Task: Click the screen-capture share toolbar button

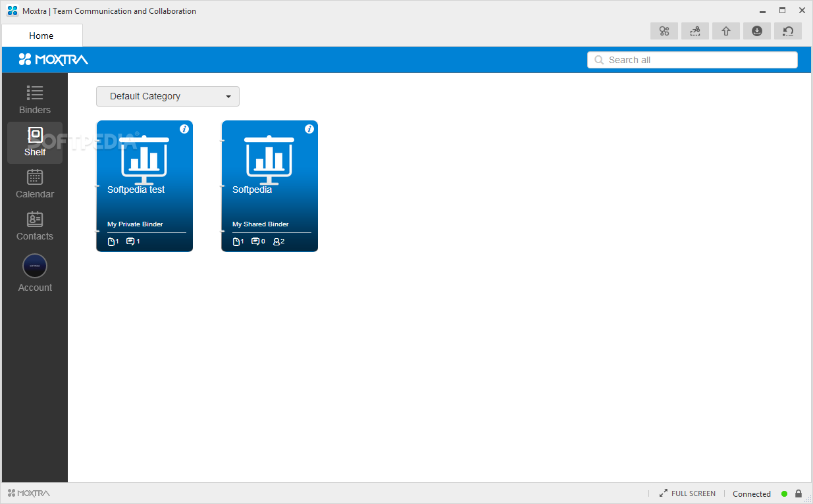Action: pyautogui.click(x=695, y=31)
